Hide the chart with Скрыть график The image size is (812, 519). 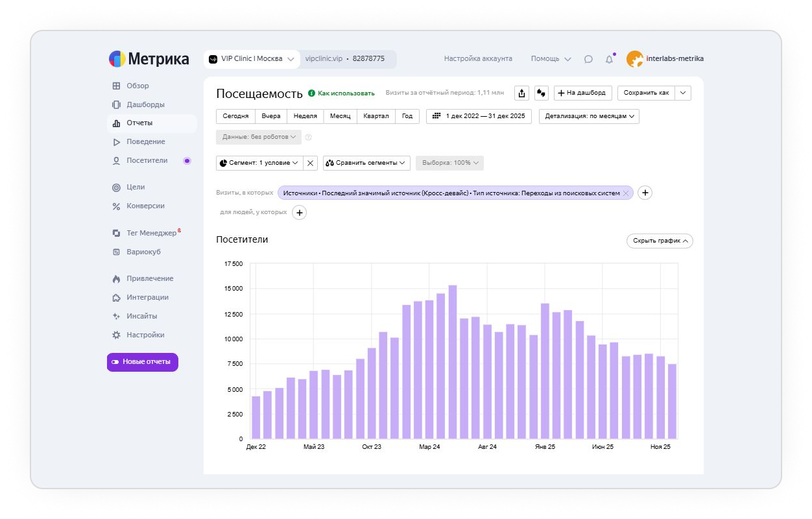[660, 241]
